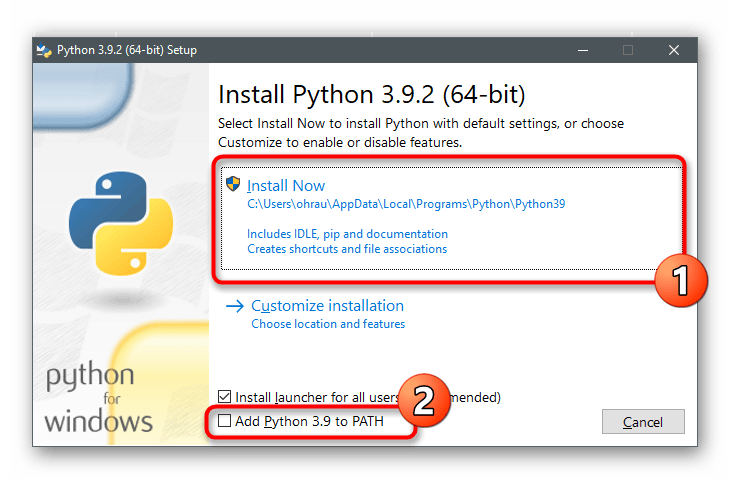Minimize the Python Setup window
730x479 pixels.
click(x=581, y=48)
